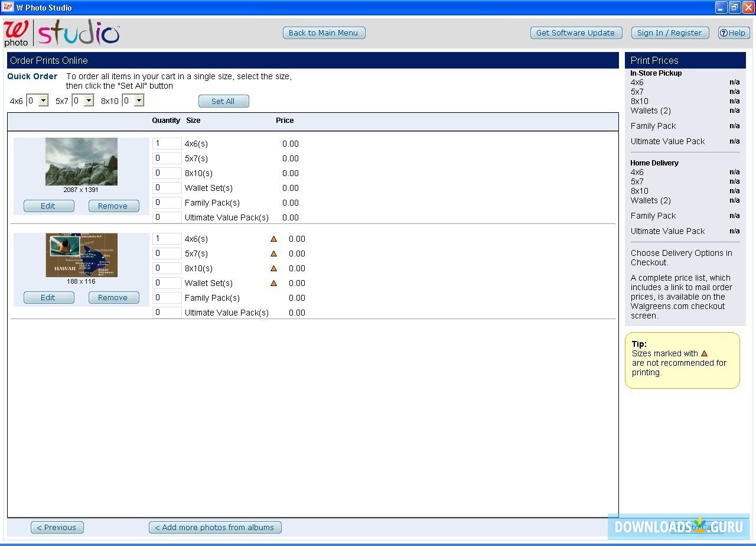Click the warning triangle in the Tip box
This screenshot has height=546, width=756.
point(704,353)
